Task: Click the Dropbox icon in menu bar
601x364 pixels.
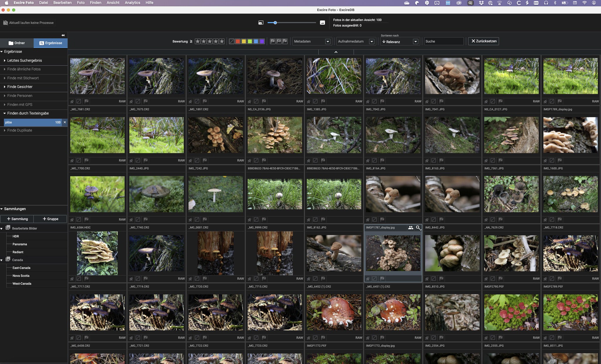Action: (x=481, y=3)
